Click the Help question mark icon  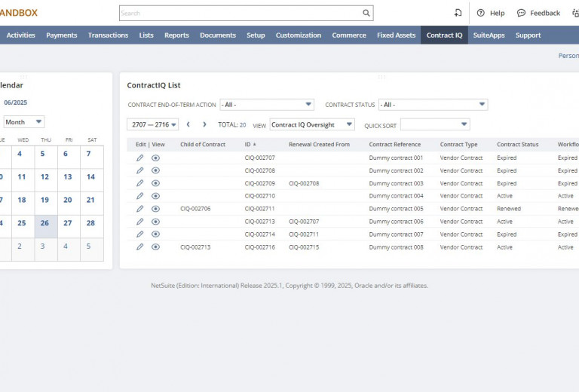(x=480, y=13)
